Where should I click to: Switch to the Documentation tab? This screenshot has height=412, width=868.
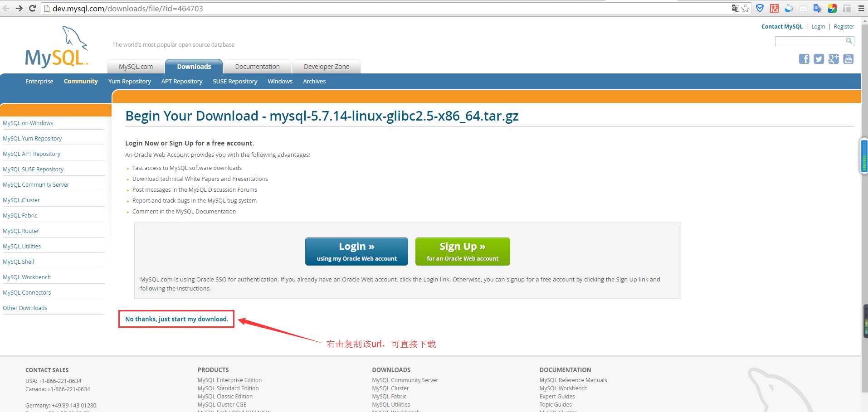257,67
